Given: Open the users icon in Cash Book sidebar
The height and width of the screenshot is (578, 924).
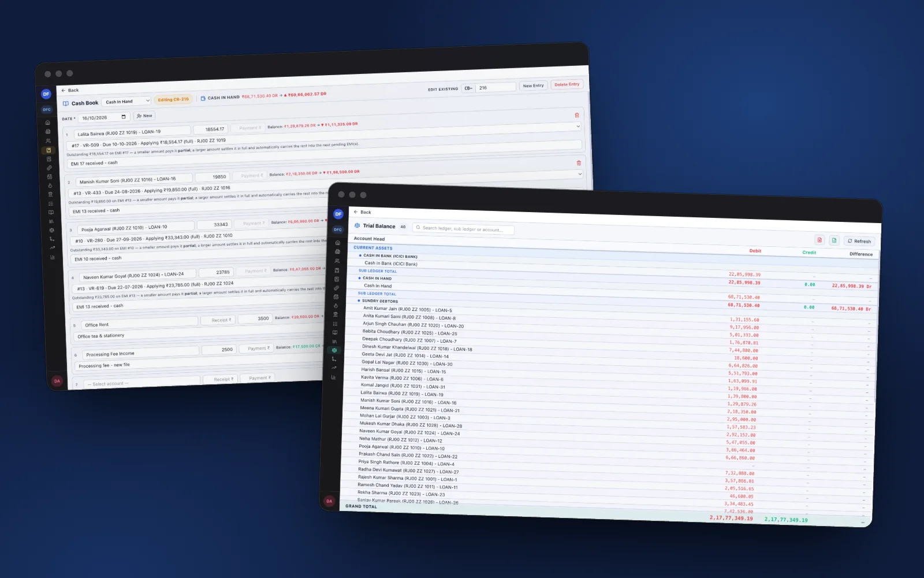Looking at the screenshot, I should point(48,140).
